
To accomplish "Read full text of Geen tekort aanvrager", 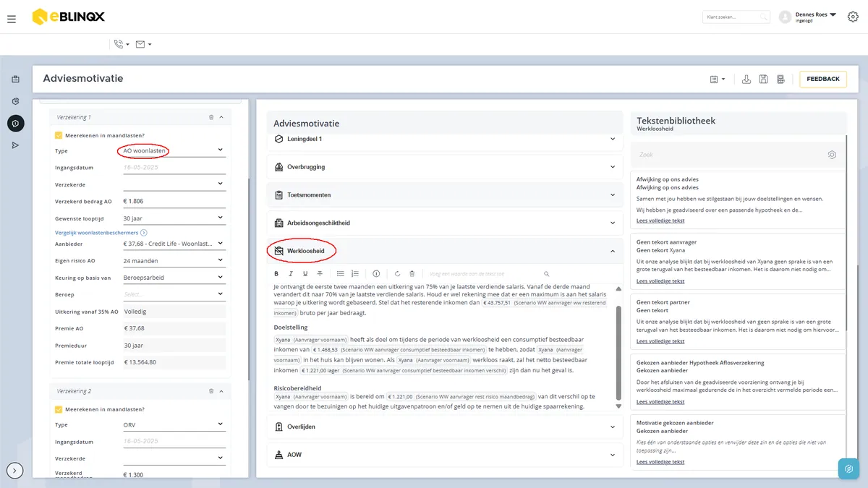I will (660, 281).
